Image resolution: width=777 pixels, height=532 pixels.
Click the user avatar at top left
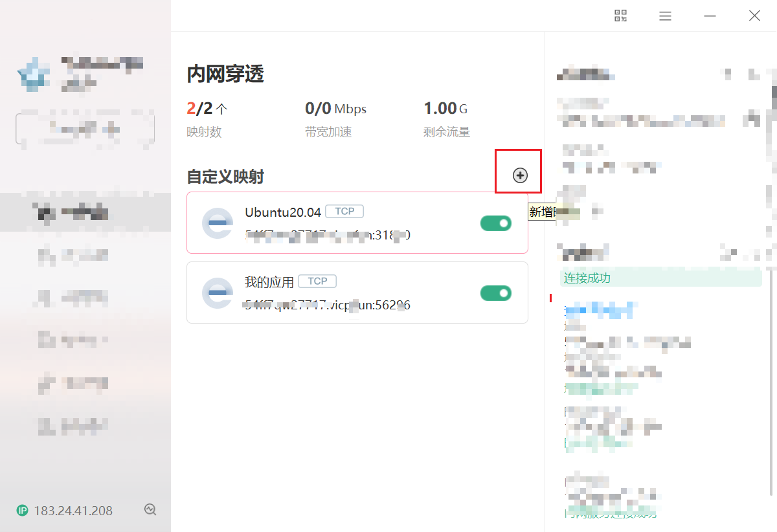pos(32,73)
